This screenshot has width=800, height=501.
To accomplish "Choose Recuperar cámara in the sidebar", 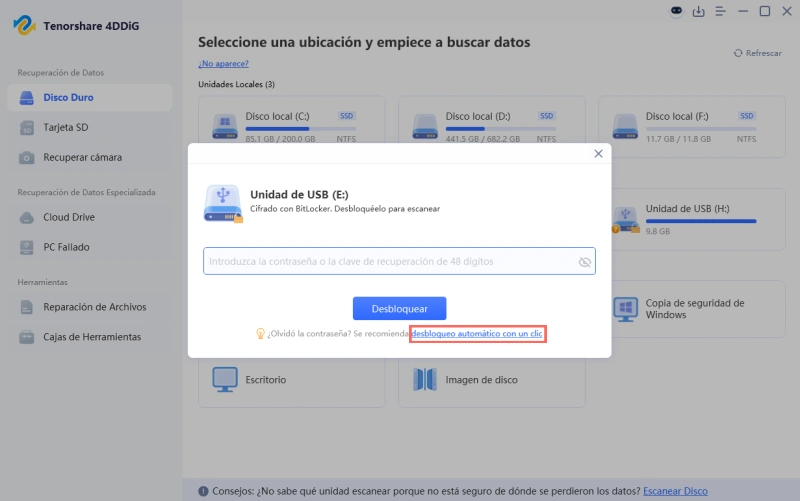I will [89, 158].
